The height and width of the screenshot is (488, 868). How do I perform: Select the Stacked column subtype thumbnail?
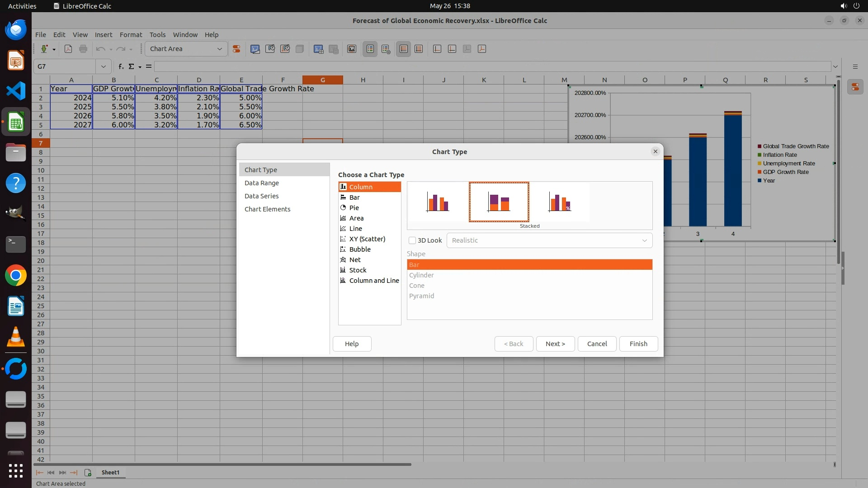point(499,202)
